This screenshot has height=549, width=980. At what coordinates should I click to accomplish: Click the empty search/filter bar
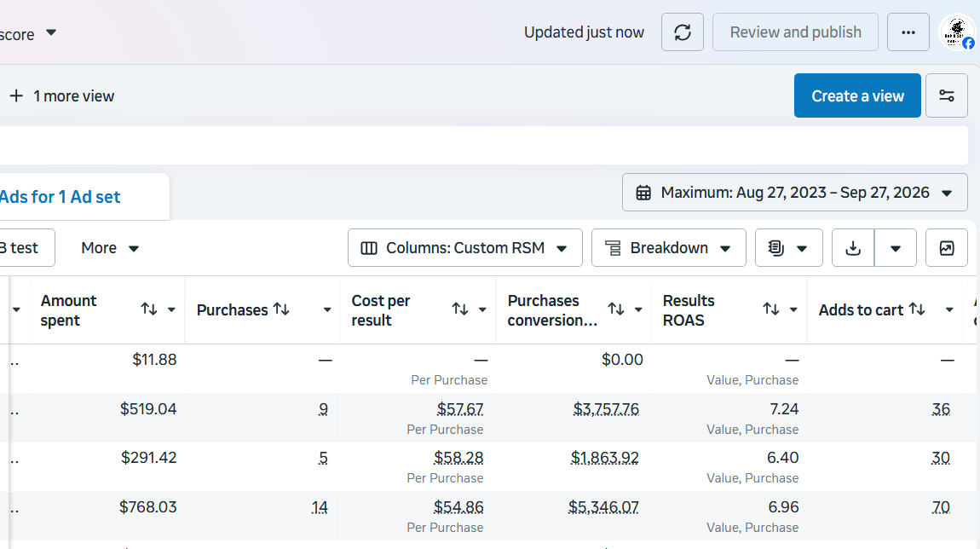pos(484,146)
